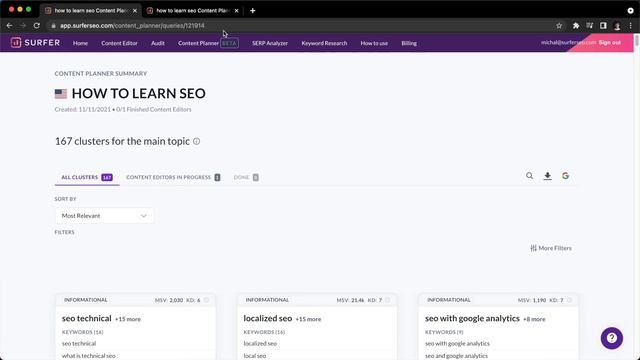This screenshot has width=640, height=360.
Task: Click 'MSV: 2,030' on seo technical card
Action: click(x=169, y=300)
